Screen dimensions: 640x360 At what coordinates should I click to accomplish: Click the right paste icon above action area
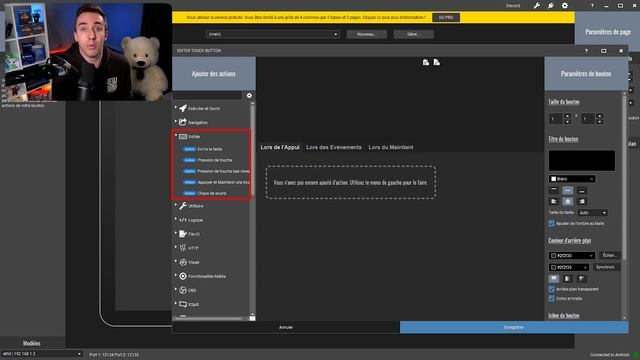point(437,62)
